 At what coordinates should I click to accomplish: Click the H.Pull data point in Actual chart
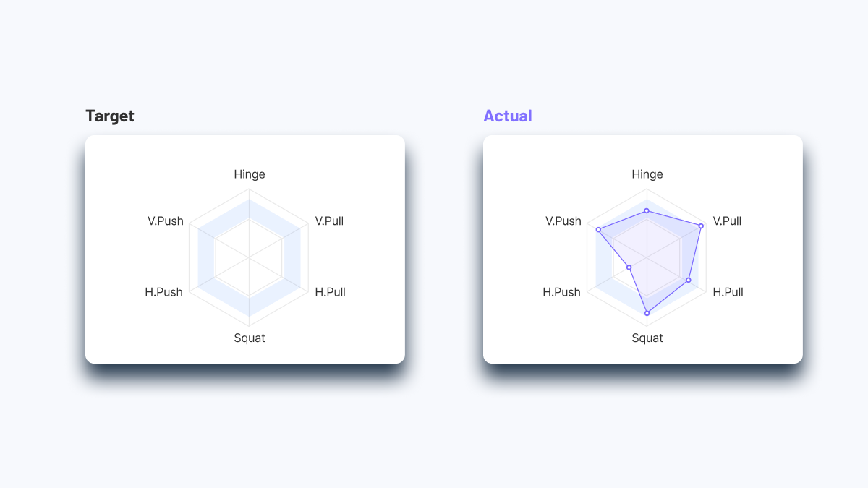click(689, 280)
